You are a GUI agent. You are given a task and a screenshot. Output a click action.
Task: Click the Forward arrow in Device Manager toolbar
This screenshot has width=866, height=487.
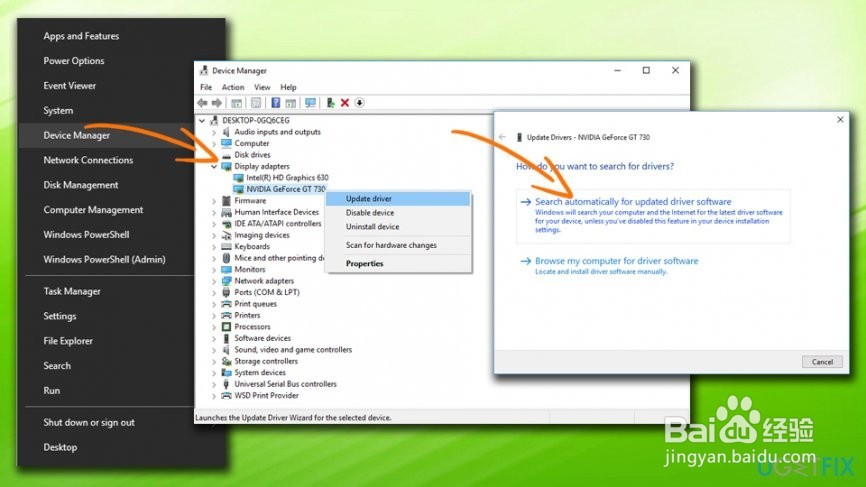[217, 103]
